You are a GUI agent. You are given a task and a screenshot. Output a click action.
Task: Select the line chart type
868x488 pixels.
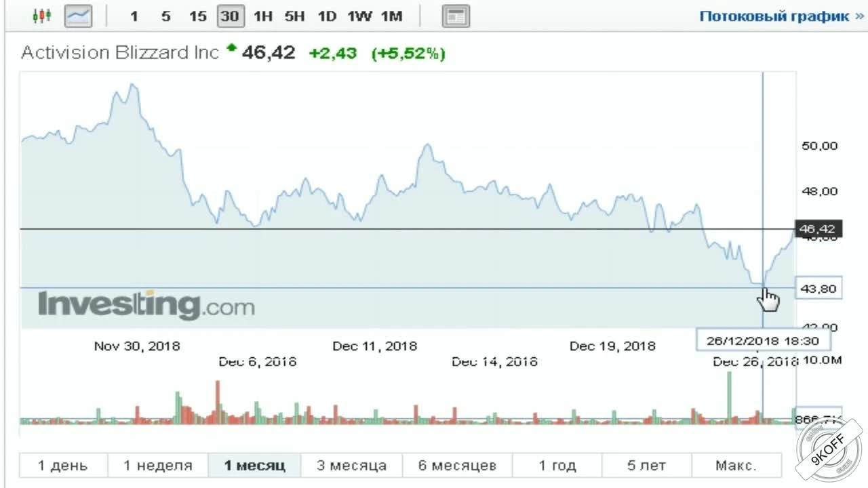(x=78, y=16)
